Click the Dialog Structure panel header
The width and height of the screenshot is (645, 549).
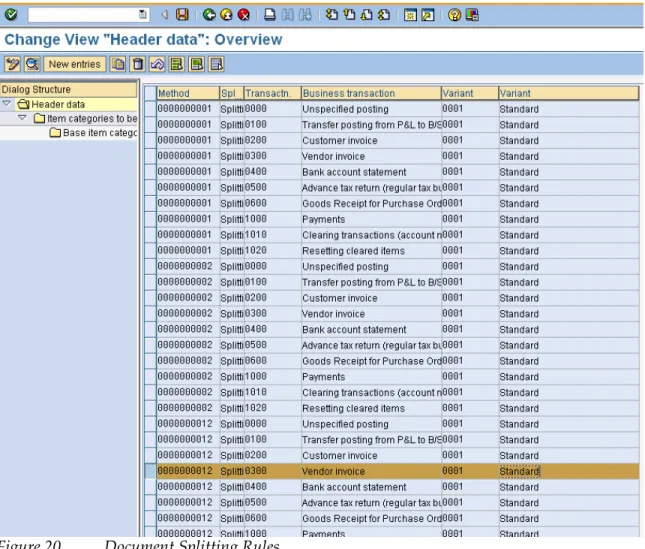click(x=69, y=89)
